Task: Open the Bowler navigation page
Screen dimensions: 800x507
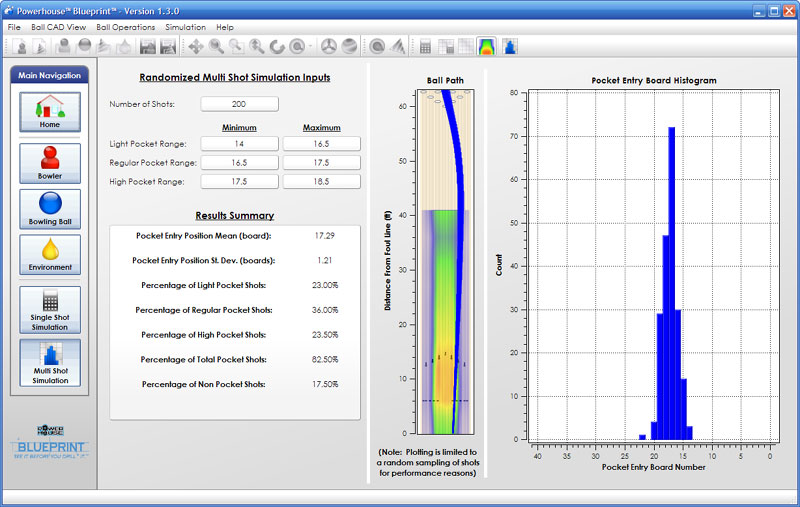Action: (50, 163)
